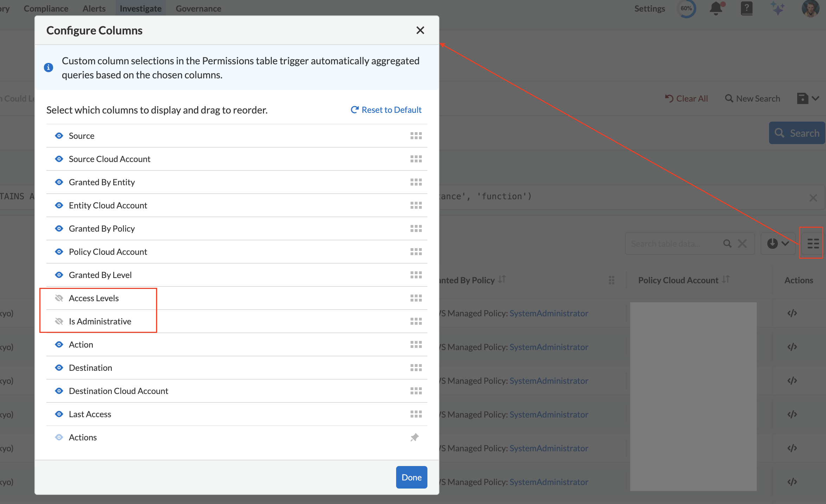The image size is (826, 504).
Task: Show the Access Levels column
Action: click(x=59, y=298)
